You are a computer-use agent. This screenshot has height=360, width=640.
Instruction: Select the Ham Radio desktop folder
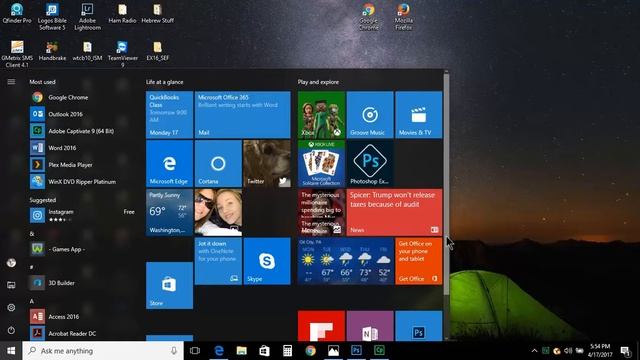[x=122, y=13]
